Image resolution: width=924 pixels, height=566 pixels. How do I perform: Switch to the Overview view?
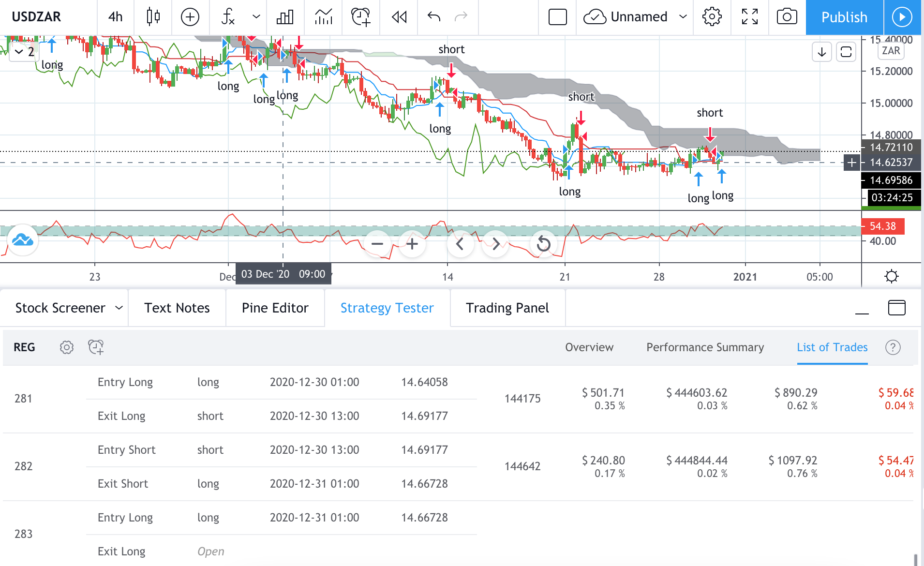pos(589,347)
